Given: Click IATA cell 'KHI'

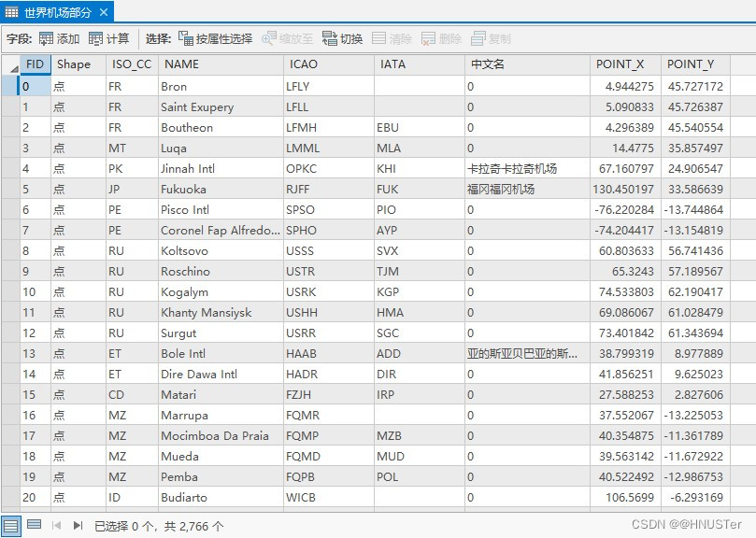Looking at the screenshot, I should point(420,168).
